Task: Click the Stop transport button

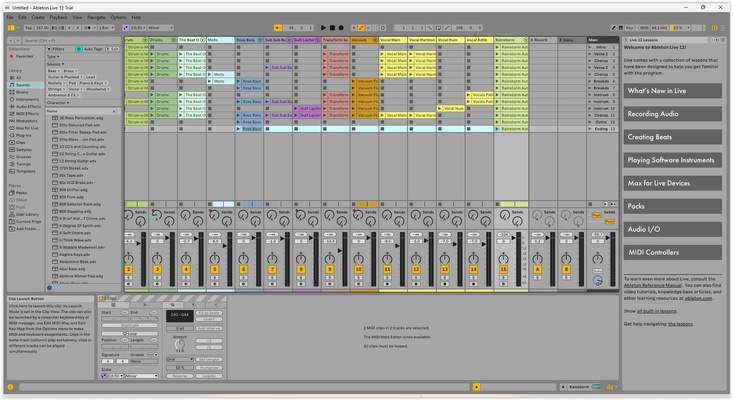Action: coord(332,28)
